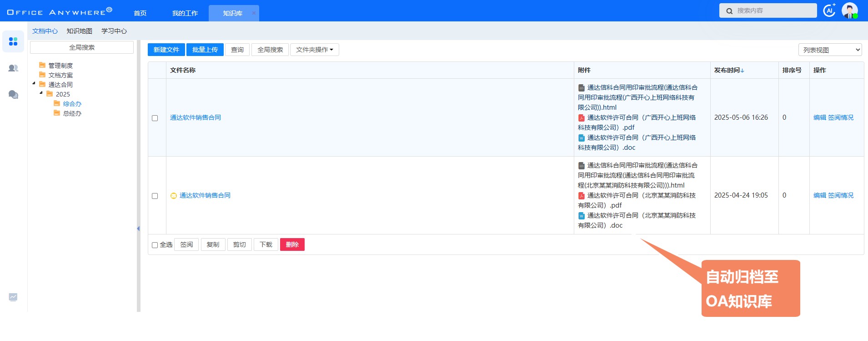The width and height of the screenshot is (868, 341).
Task: Click the 2025 folder icon
Action: click(50, 94)
